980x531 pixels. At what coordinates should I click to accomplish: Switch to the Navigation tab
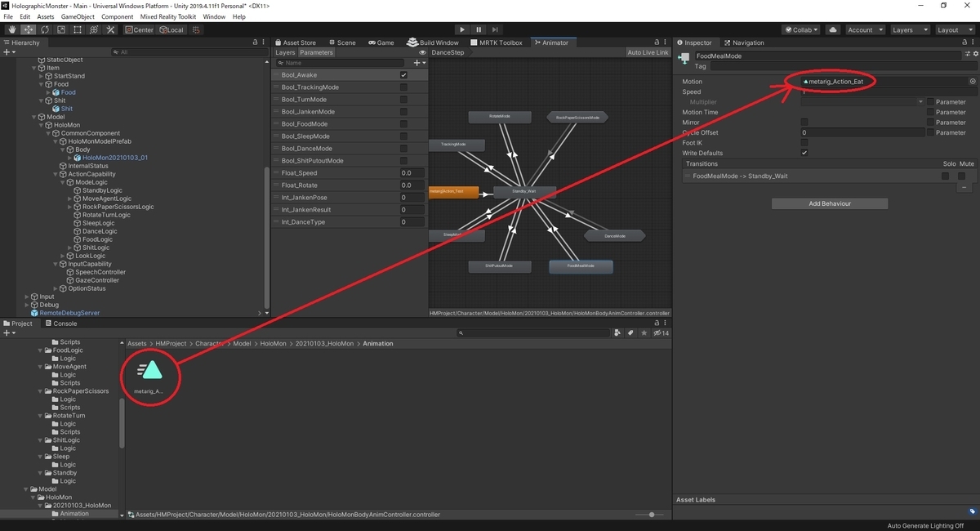(743, 42)
